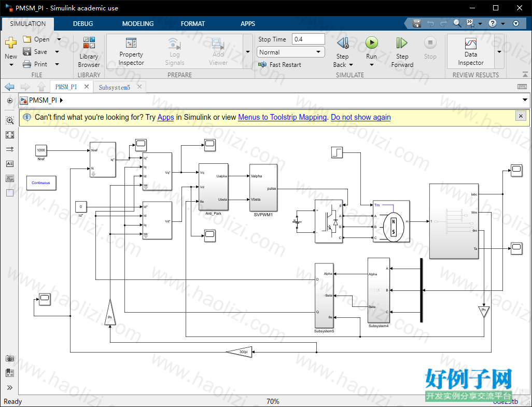Collapse the toolstrip
532x407 pixels.
tap(525, 74)
